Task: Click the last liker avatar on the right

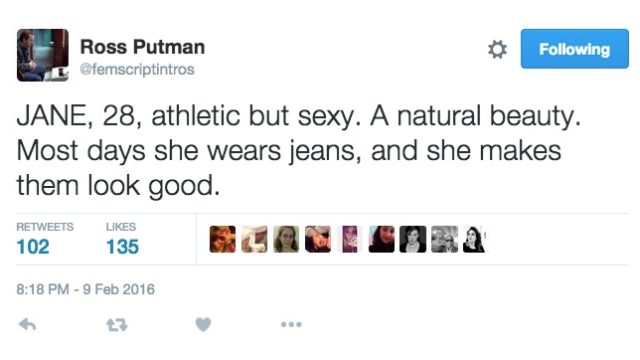Action: 474,239
